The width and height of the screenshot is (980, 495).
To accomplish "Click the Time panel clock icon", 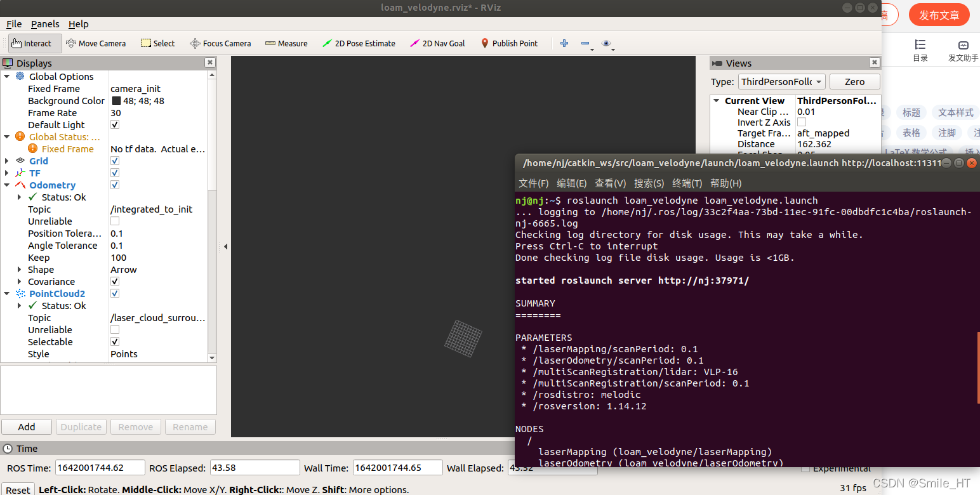I will [x=8, y=448].
